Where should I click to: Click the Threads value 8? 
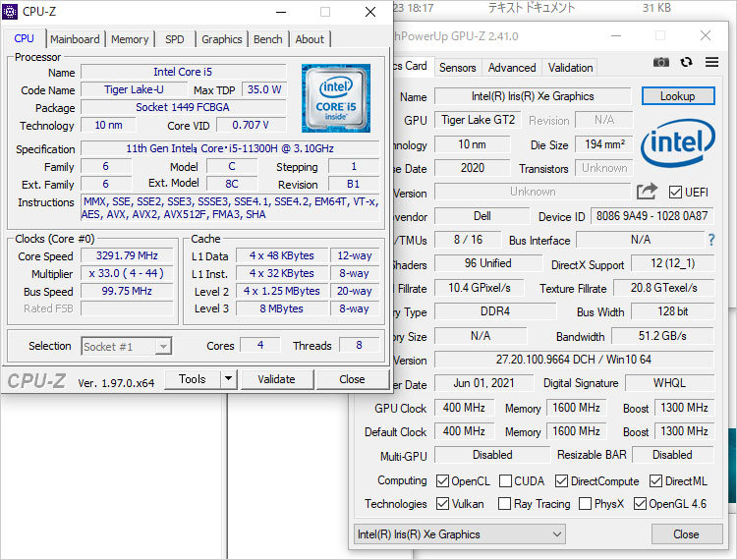pos(359,345)
